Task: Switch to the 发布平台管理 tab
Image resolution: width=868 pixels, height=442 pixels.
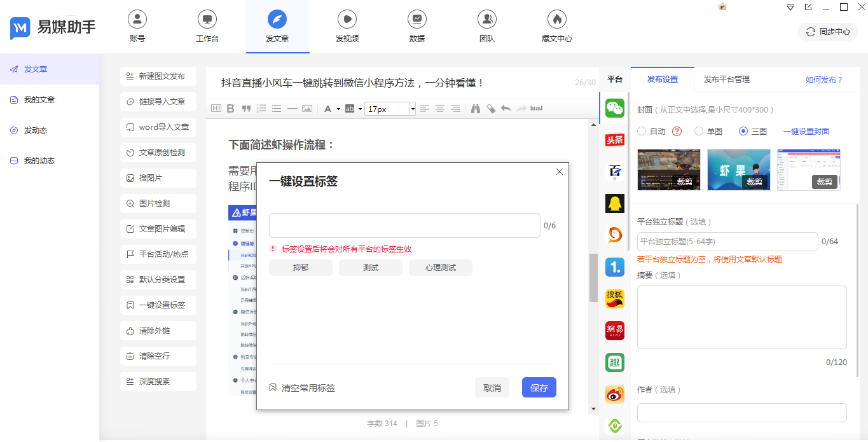Action: tap(727, 79)
